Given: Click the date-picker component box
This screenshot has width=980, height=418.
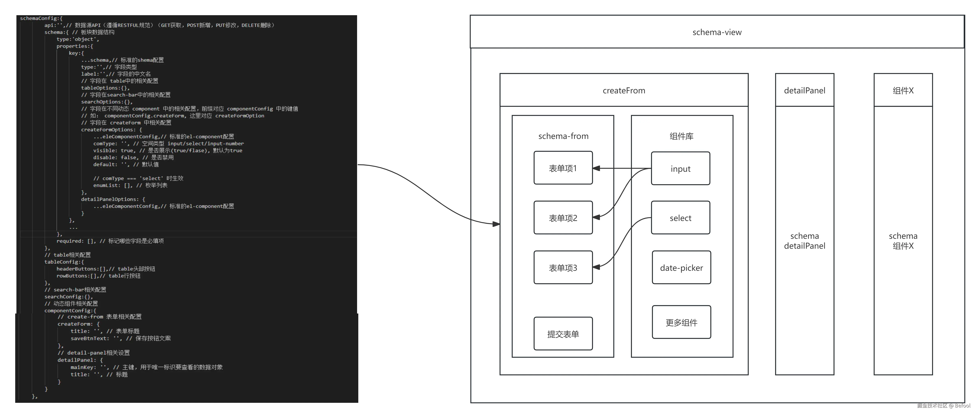Looking at the screenshot, I should pos(681,268).
